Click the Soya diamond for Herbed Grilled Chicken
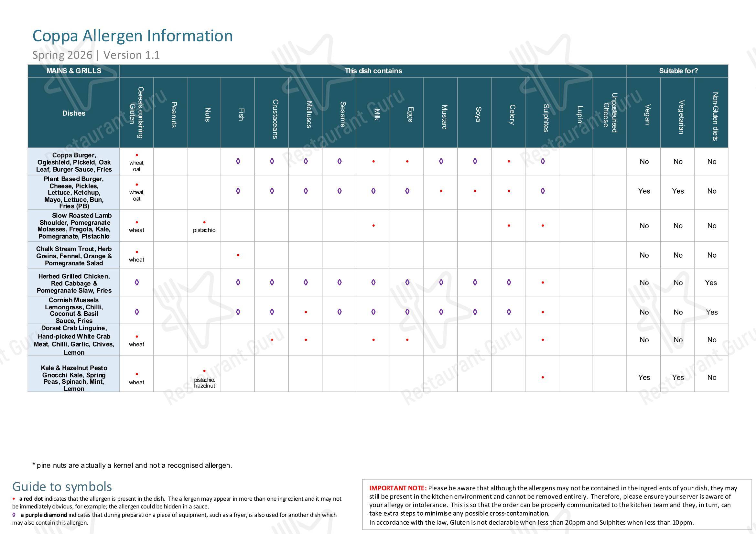Image resolution: width=756 pixels, height=534 pixels. coord(475,283)
